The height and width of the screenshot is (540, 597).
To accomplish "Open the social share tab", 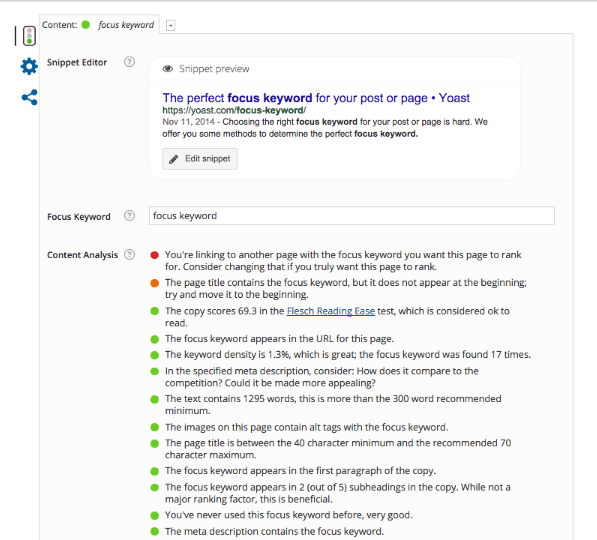I will point(29,97).
